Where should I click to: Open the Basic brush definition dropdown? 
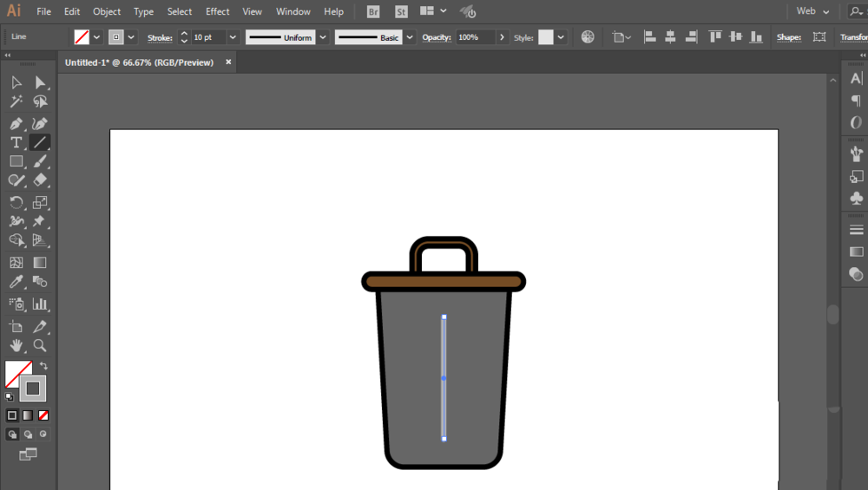(x=409, y=37)
